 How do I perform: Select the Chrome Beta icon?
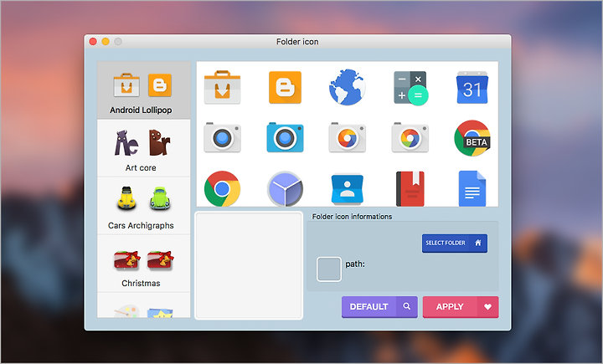[x=472, y=138]
